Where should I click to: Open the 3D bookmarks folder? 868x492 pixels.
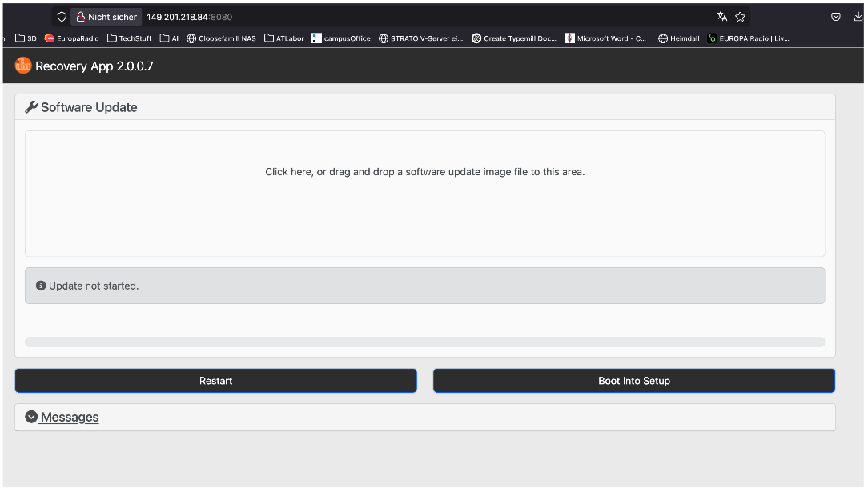pos(26,38)
